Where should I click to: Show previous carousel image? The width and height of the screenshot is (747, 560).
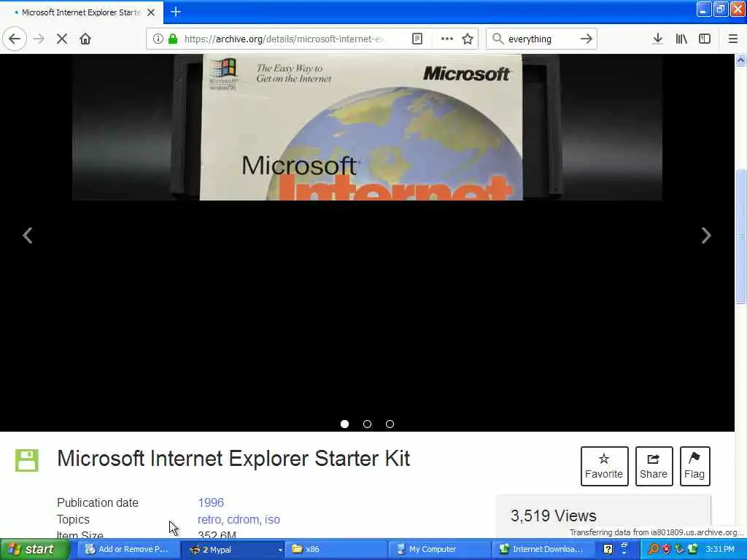coord(28,236)
